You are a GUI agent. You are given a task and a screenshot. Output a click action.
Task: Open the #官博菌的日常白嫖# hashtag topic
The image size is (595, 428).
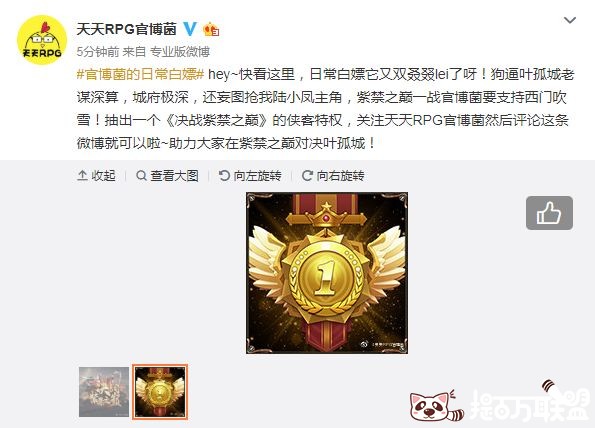140,74
